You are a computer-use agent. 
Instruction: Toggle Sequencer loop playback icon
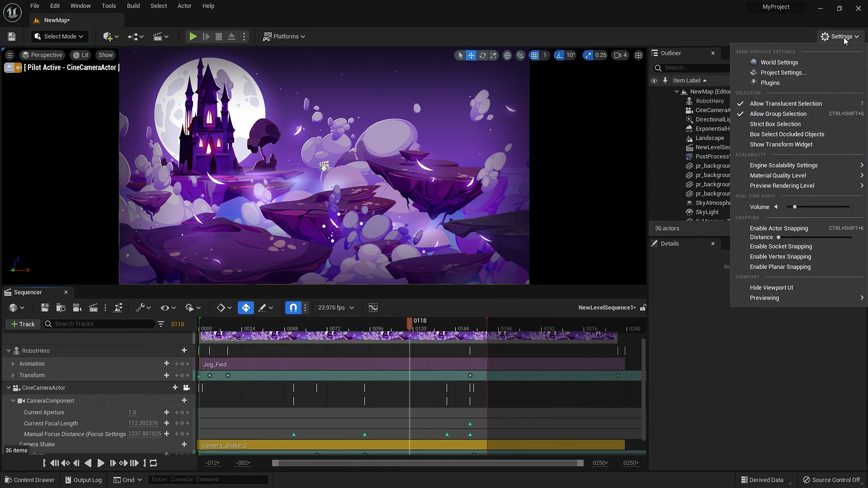(153, 463)
